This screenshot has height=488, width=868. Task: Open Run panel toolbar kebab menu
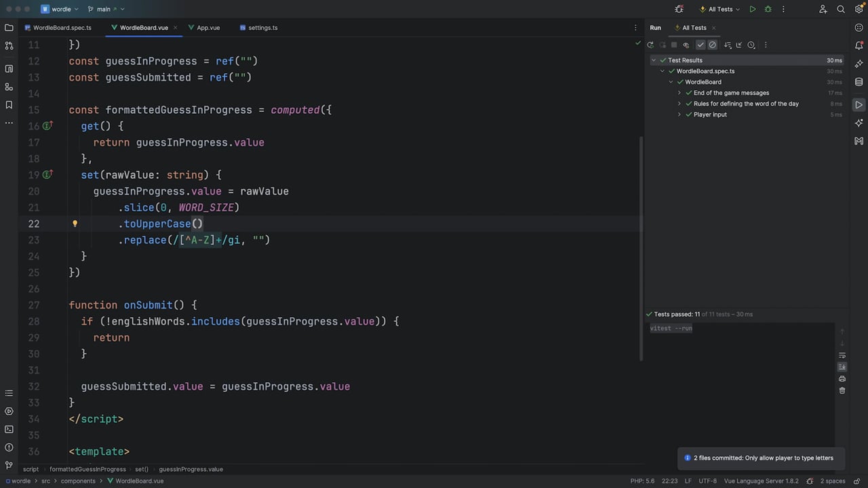[x=766, y=45]
